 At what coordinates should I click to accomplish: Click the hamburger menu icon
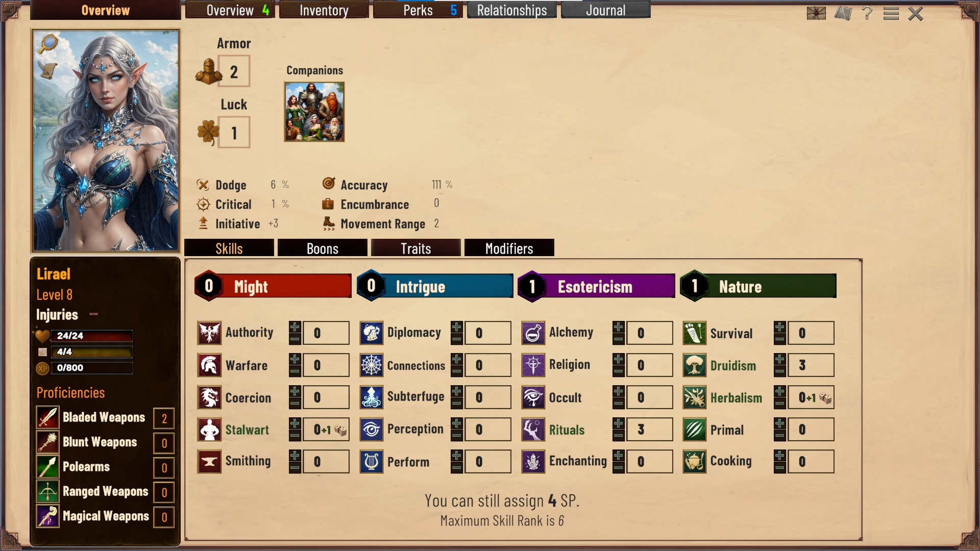pos(891,13)
